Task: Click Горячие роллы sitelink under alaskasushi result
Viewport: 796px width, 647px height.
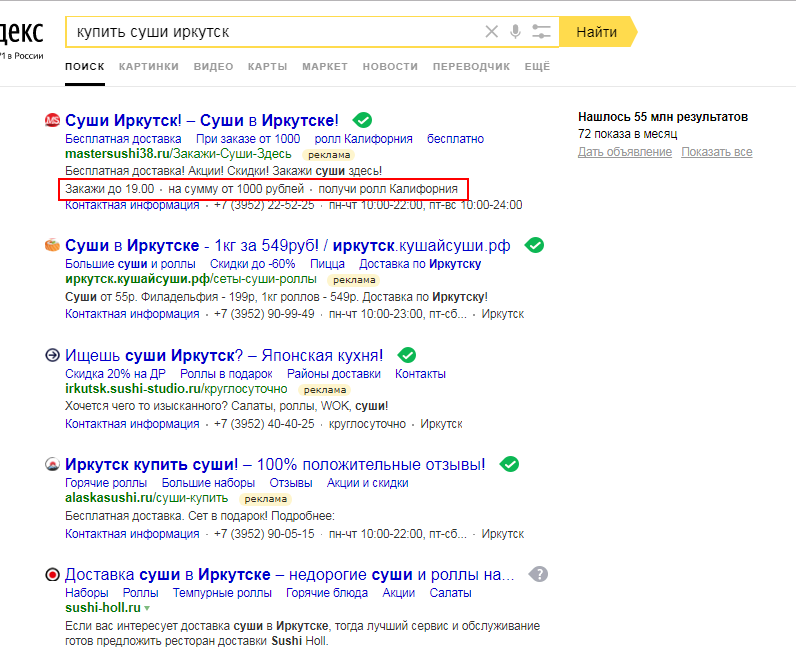Action: [106, 483]
